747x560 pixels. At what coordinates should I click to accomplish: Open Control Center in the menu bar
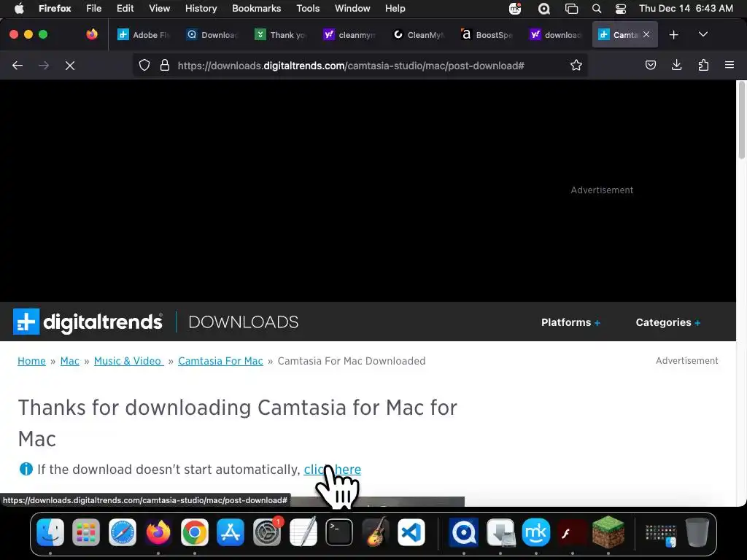(621, 8)
